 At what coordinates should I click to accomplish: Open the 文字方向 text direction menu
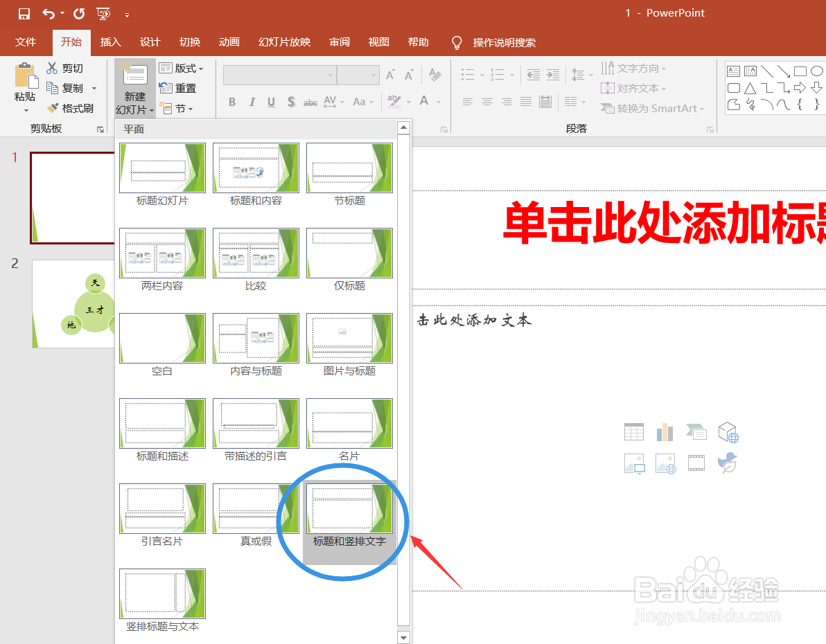(x=634, y=68)
